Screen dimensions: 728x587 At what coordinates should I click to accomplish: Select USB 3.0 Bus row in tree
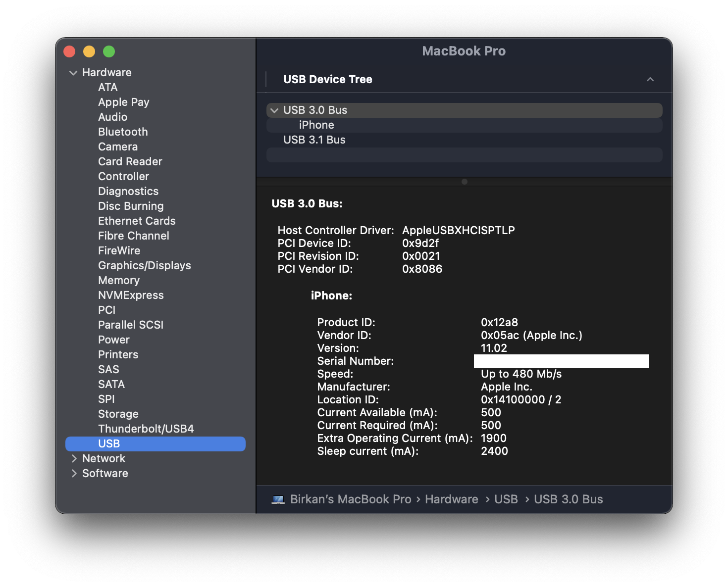tap(465, 110)
